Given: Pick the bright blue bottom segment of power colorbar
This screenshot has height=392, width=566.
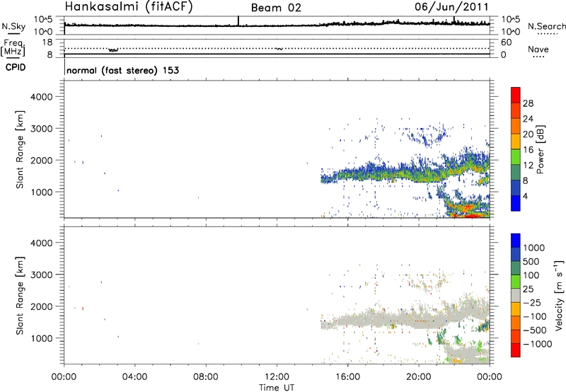Looking at the screenshot, I should tap(516, 203).
